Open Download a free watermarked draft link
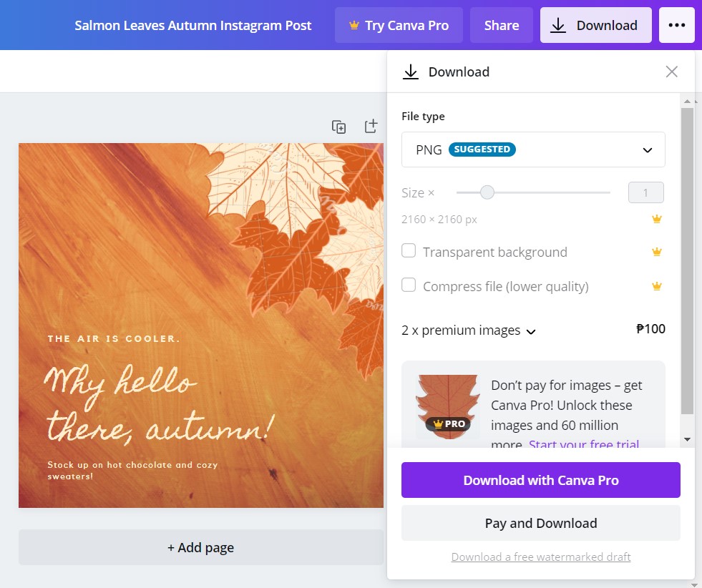 pos(540,557)
